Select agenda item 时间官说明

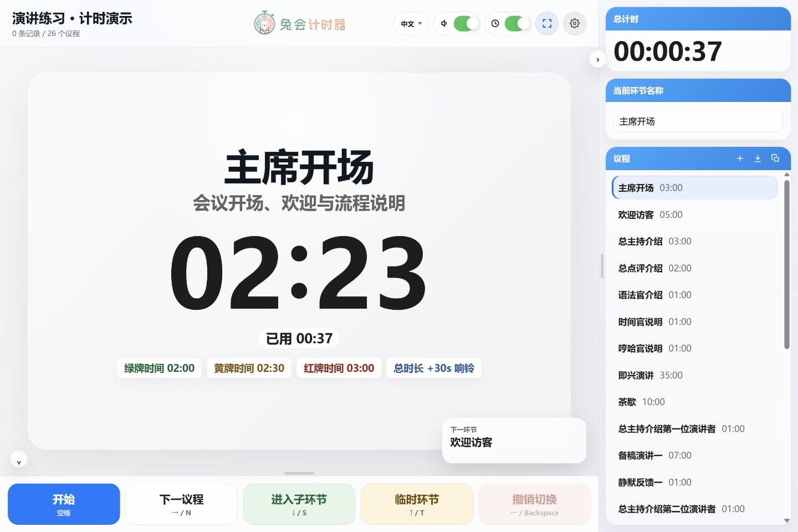point(694,321)
